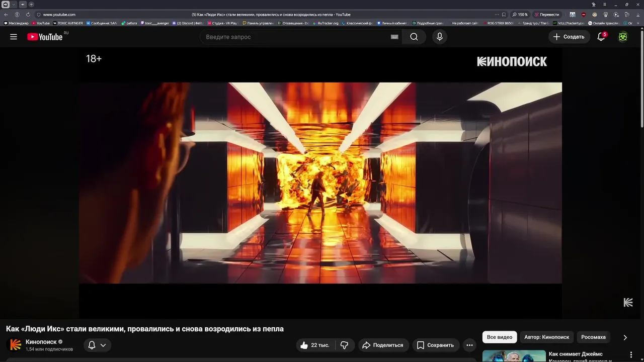Open the on-screen keyboard in search field
The height and width of the screenshot is (362, 644).
point(394,37)
